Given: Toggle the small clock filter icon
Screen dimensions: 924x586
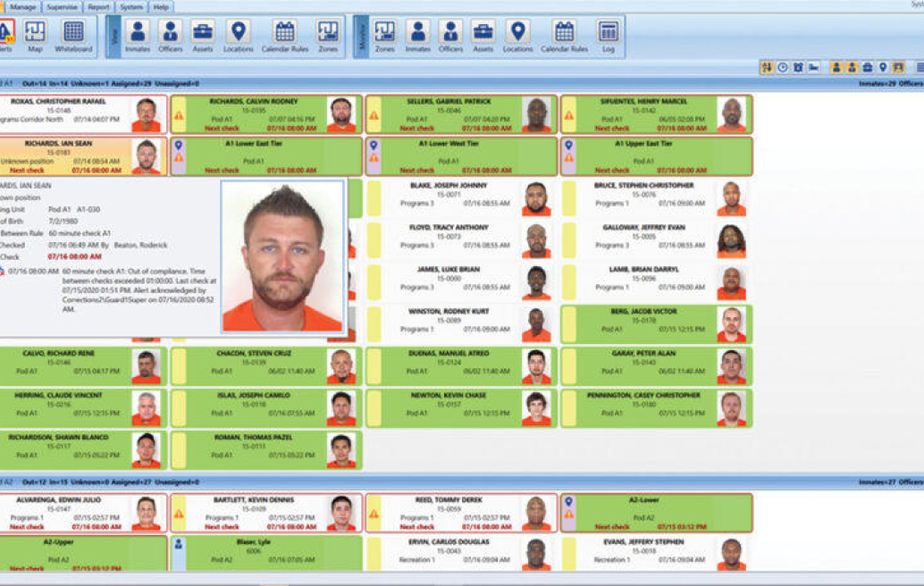Looking at the screenshot, I should pos(783,68).
